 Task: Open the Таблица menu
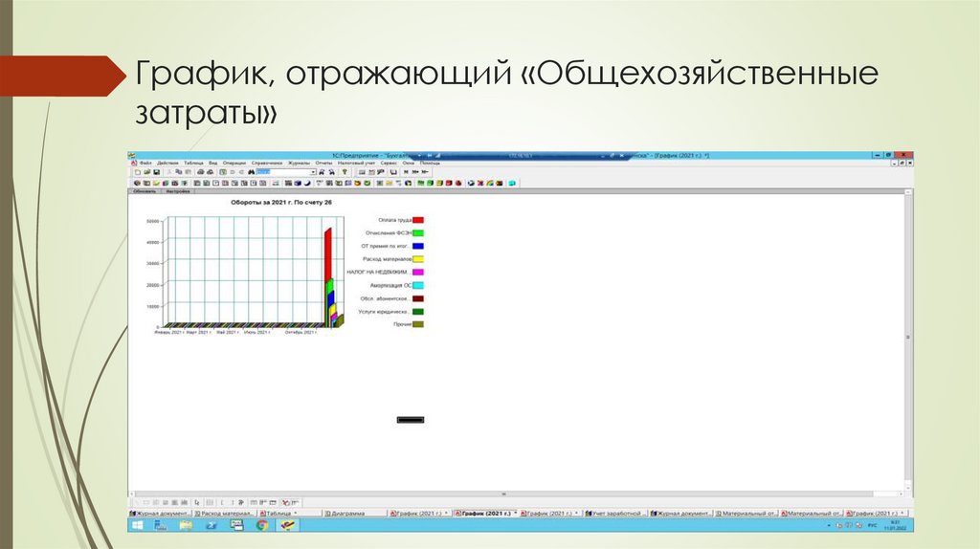point(193,163)
